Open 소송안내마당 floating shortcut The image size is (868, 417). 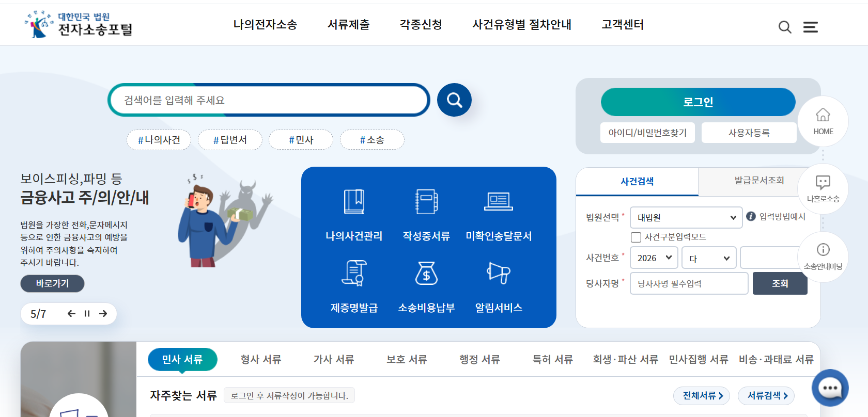(823, 257)
